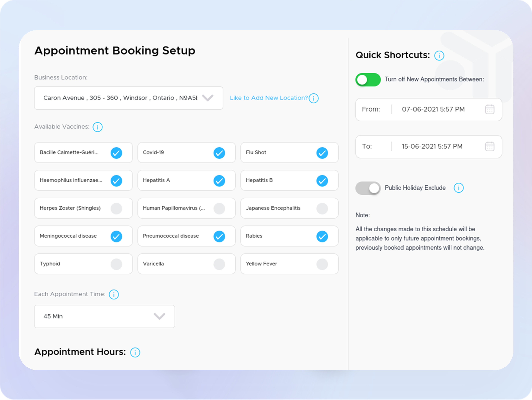The width and height of the screenshot is (532, 400).
Task: Select Yellow Fever vaccine checkbox
Action: pos(322,264)
